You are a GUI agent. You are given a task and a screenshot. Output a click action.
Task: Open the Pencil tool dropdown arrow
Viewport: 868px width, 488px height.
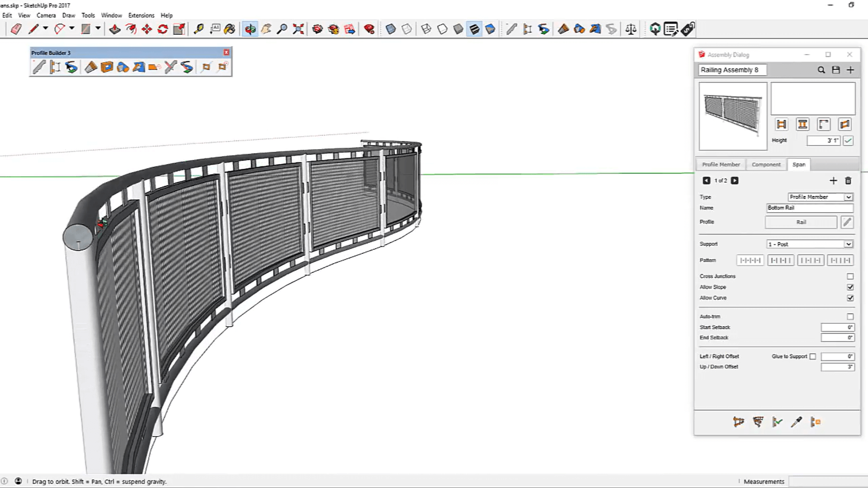click(45, 29)
